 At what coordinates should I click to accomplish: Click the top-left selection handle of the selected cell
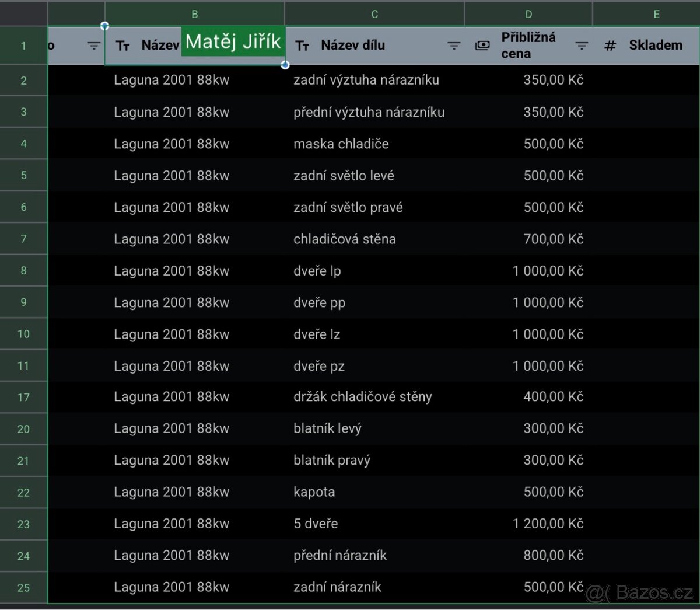coord(104,26)
